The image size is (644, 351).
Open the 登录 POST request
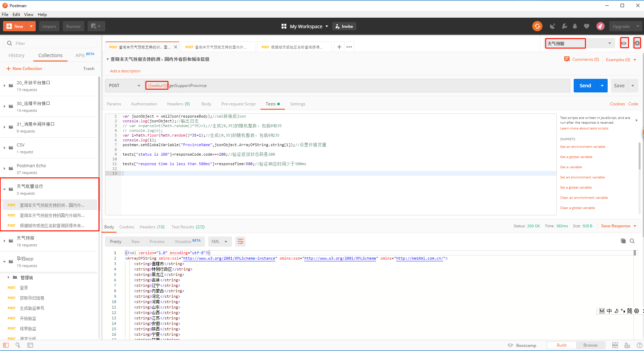coord(24,288)
